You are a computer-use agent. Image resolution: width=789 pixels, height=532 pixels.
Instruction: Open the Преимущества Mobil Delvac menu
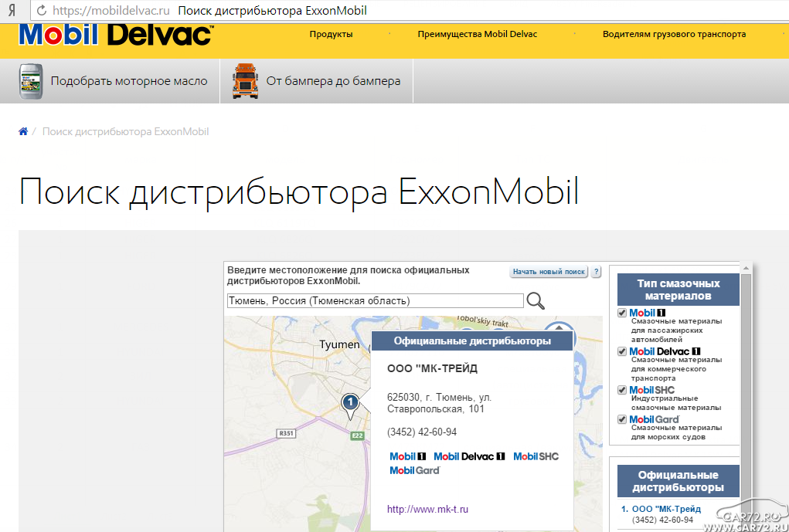477,34
